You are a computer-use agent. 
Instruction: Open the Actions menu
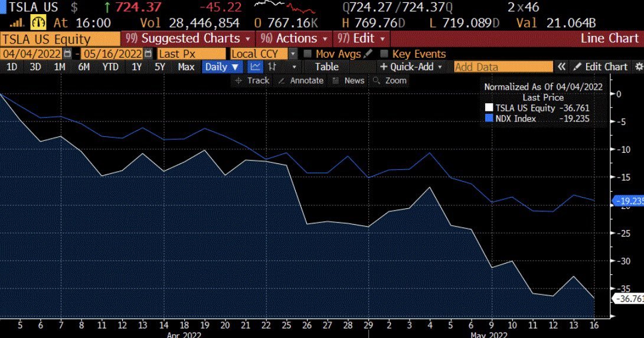tap(293, 38)
